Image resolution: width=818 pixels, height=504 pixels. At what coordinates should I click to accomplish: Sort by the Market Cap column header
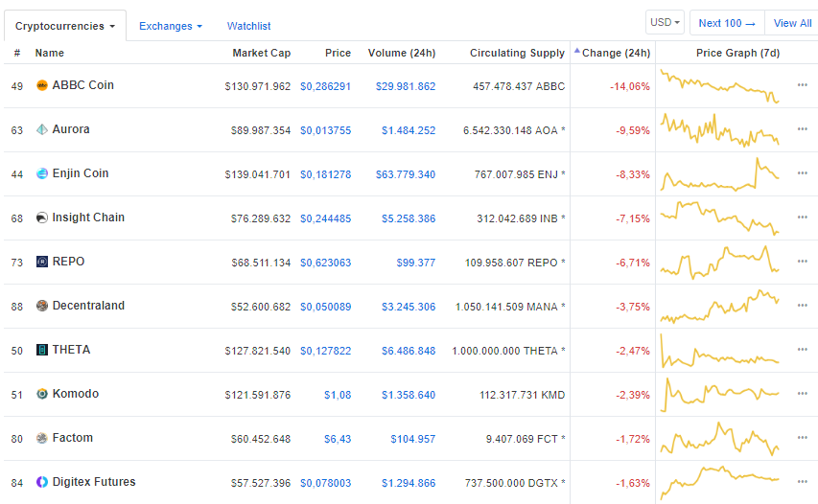click(262, 53)
